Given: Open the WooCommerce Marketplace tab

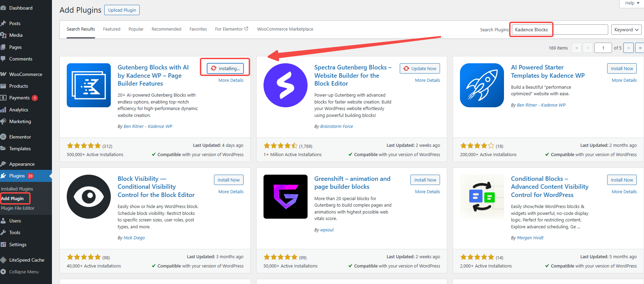Looking at the screenshot, I should (285, 29).
